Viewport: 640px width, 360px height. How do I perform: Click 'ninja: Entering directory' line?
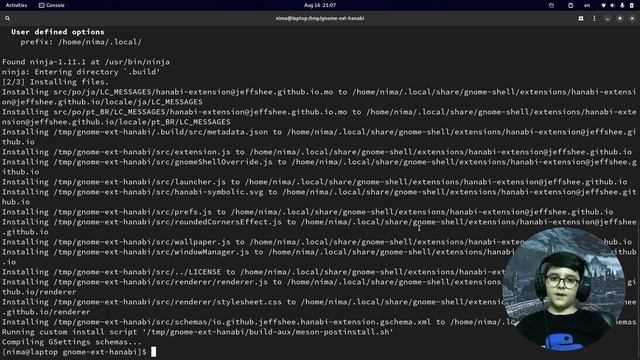(x=81, y=72)
